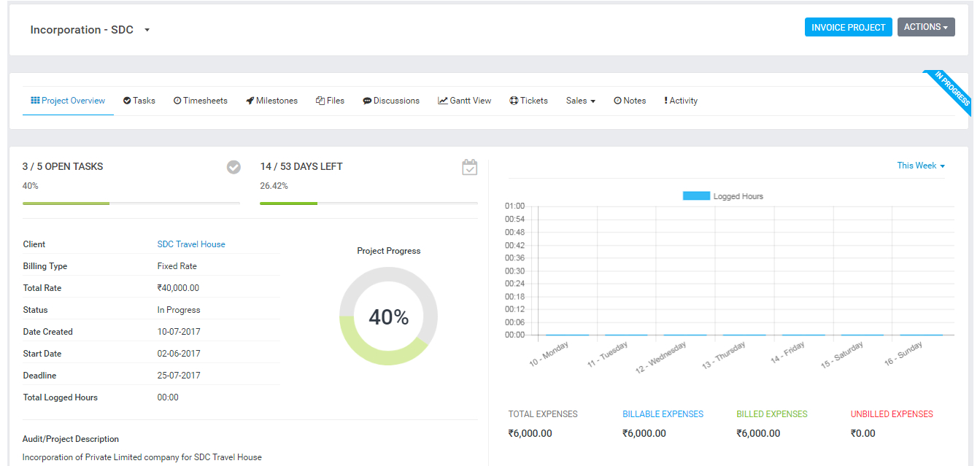Click the Tickets lifebuoy icon
The image size is (980, 466).
click(514, 101)
